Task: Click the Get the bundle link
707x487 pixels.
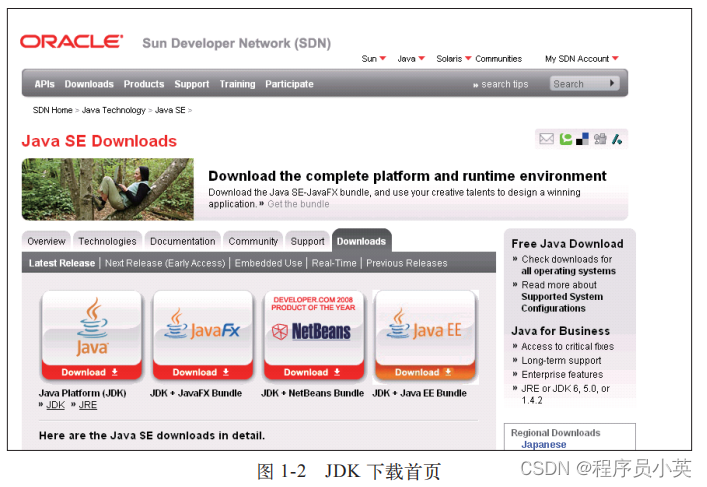Action: click(298, 204)
